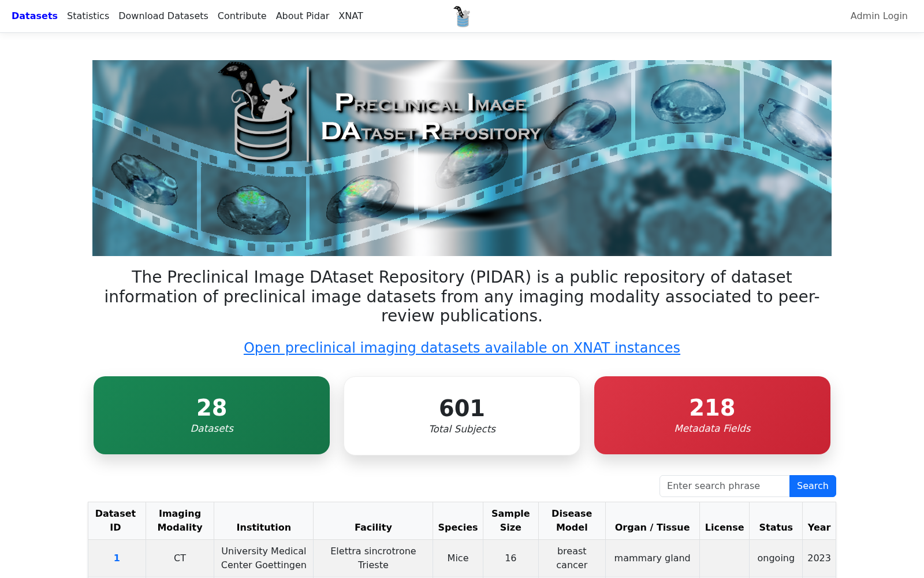Click the Preclinical Image Dataset Repository banner
The width and height of the screenshot is (924, 578).
pos(462,158)
